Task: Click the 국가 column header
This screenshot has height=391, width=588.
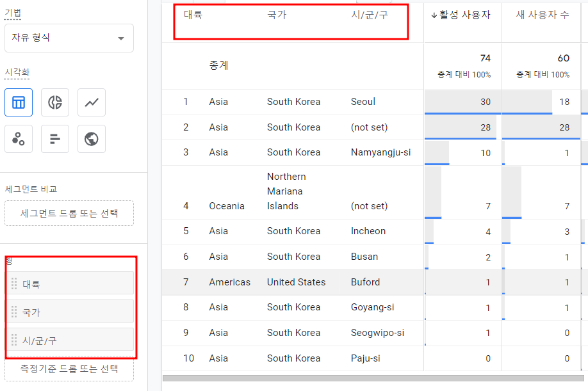Action: tap(277, 15)
